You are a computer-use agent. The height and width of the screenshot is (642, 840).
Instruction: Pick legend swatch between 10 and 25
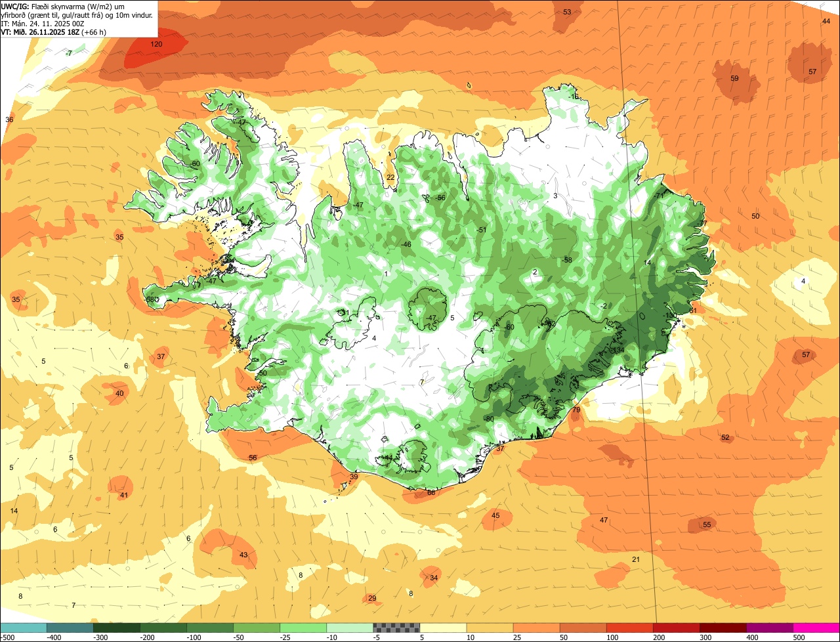(489, 628)
